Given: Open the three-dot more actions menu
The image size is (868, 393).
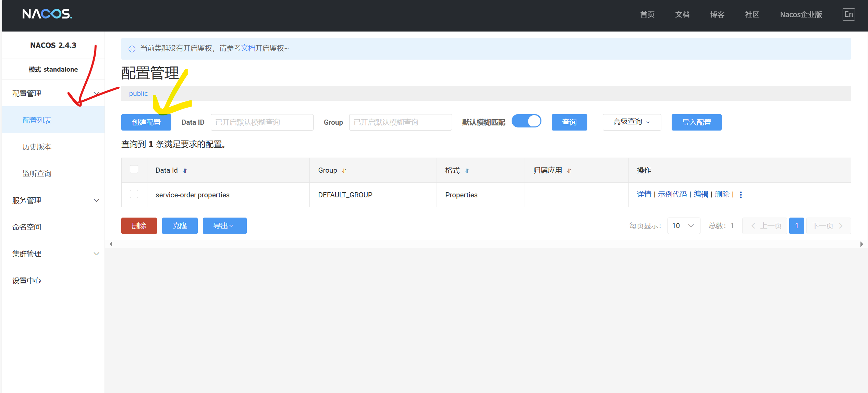Looking at the screenshot, I should click(741, 195).
